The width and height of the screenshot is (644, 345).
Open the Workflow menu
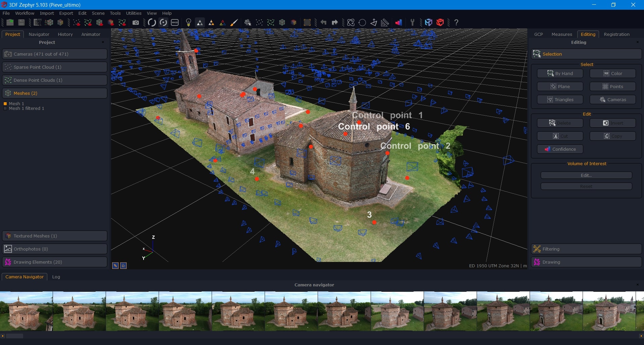point(24,13)
